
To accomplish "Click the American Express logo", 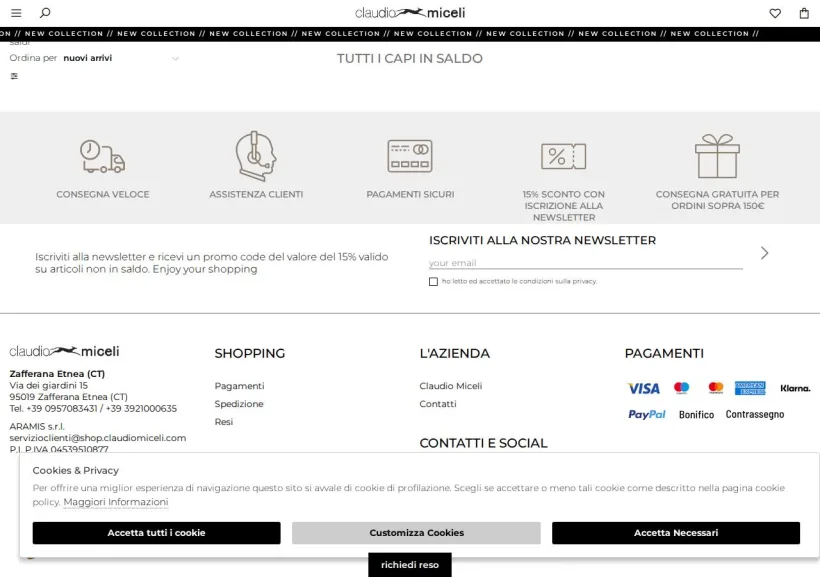I will click(x=750, y=388).
